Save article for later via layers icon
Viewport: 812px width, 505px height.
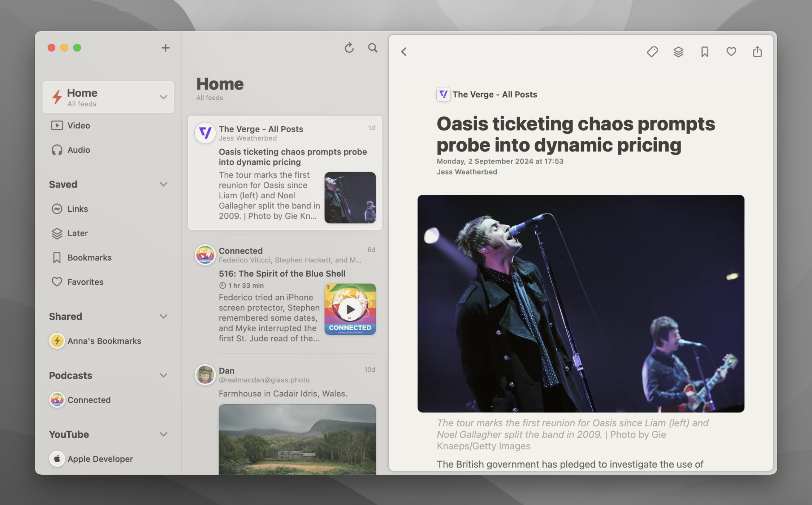(678, 52)
